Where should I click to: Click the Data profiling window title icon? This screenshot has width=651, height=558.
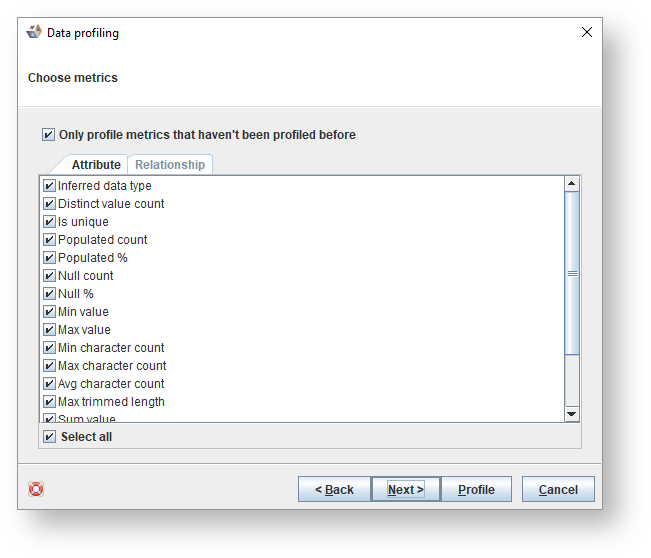[34, 32]
